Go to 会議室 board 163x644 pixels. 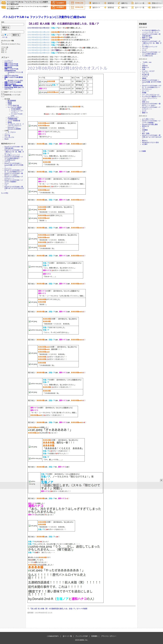pos(10,104)
